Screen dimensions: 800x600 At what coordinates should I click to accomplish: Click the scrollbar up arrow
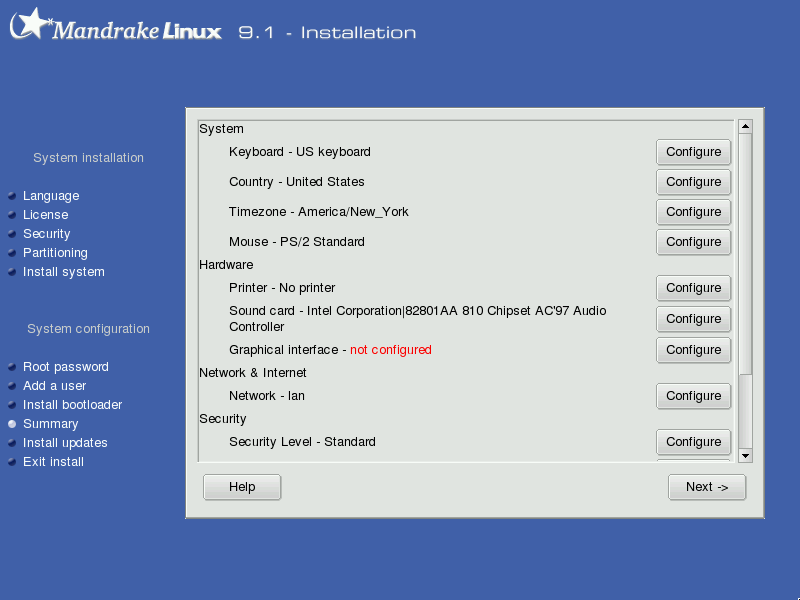coord(745,126)
